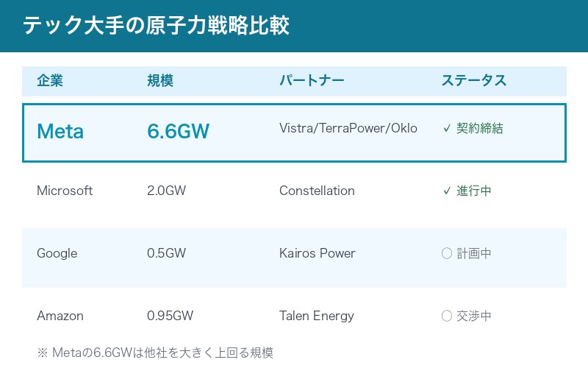This screenshot has height=368, width=588.
Task: Click the Google company name
Action: [x=57, y=253]
